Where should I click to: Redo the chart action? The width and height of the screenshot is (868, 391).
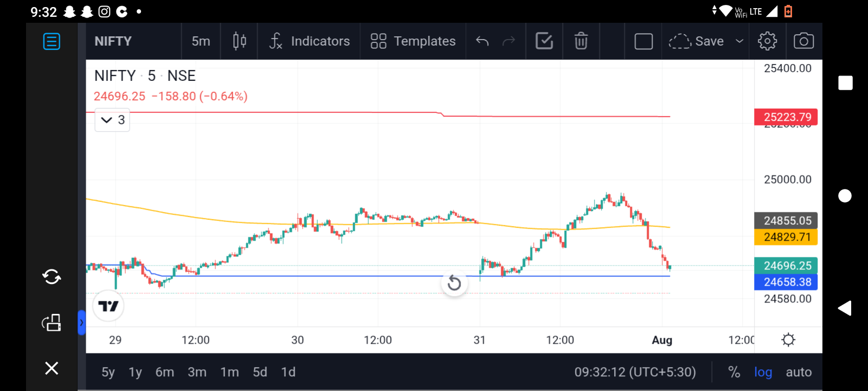pos(508,41)
